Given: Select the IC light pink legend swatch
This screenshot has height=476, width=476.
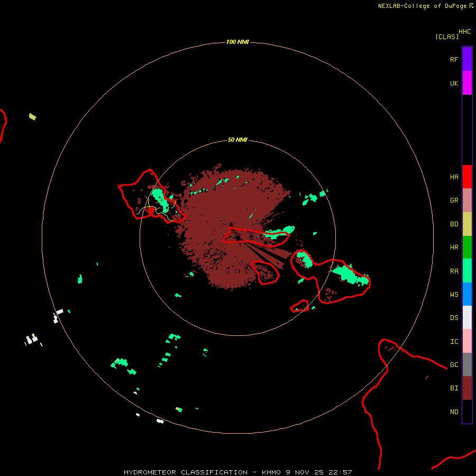Looking at the screenshot, I should pos(467,341).
